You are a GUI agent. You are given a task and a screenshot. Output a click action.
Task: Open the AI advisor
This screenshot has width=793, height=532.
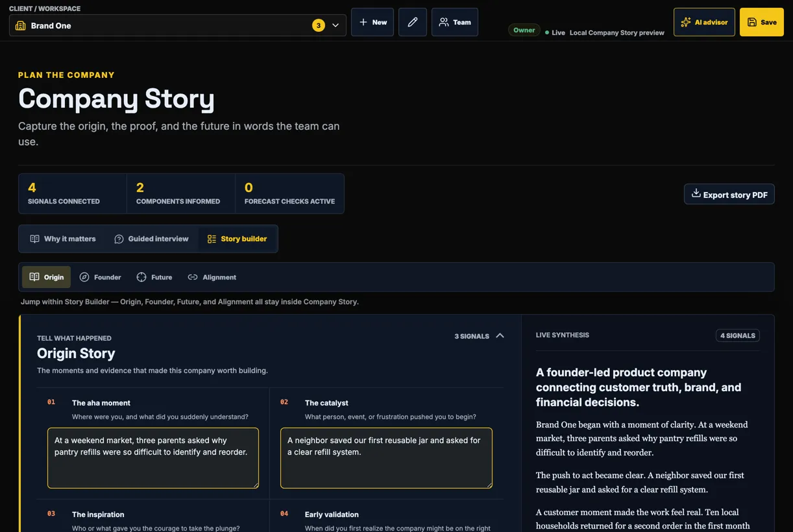point(704,22)
